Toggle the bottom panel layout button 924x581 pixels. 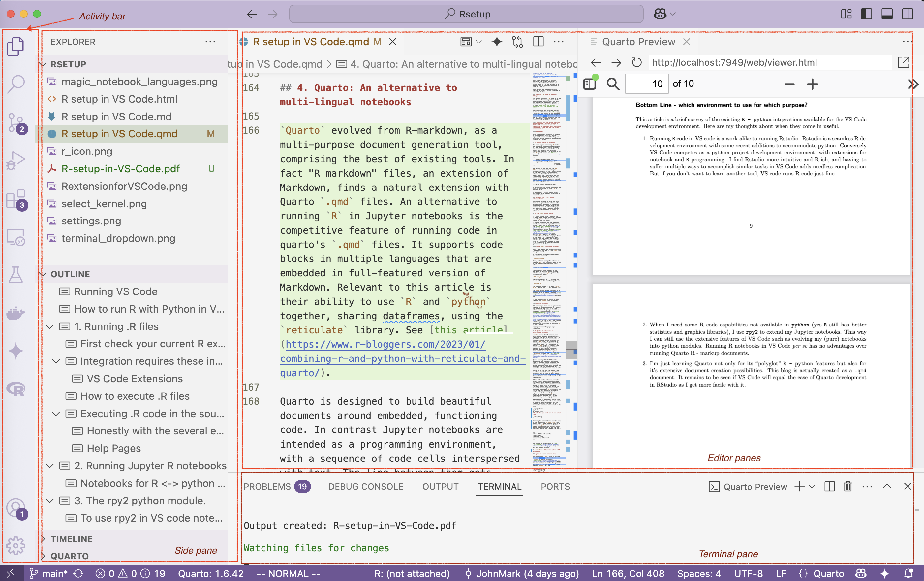coord(887,14)
